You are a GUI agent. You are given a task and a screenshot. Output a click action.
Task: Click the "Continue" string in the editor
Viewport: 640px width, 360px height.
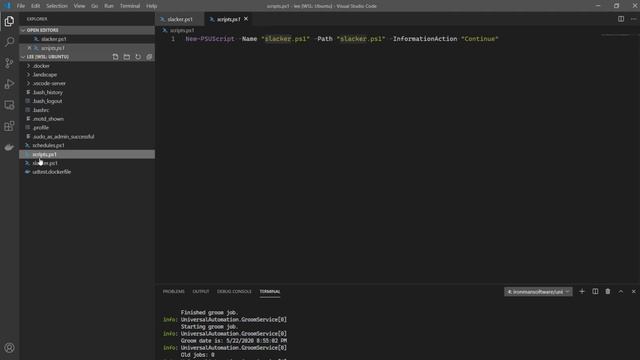point(480,39)
